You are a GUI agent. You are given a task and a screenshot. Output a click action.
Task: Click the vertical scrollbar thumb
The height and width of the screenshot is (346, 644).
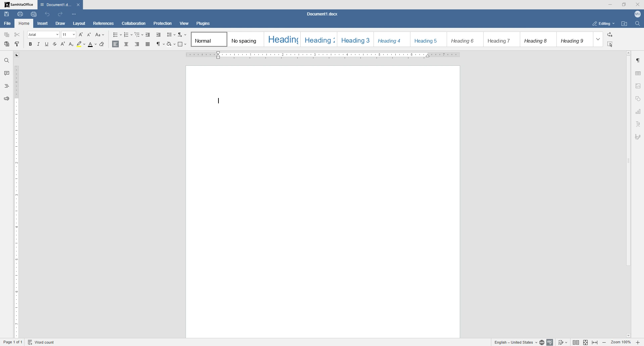pyautogui.click(x=629, y=161)
